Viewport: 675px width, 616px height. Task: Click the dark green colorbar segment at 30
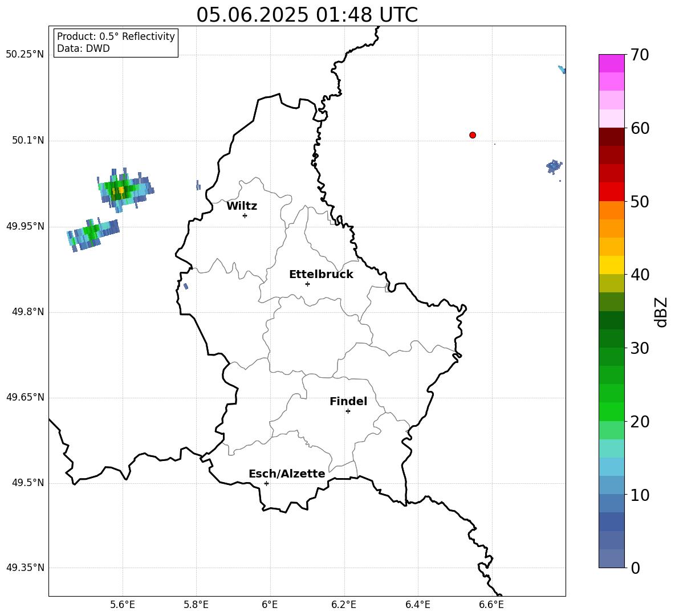tap(611, 338)
